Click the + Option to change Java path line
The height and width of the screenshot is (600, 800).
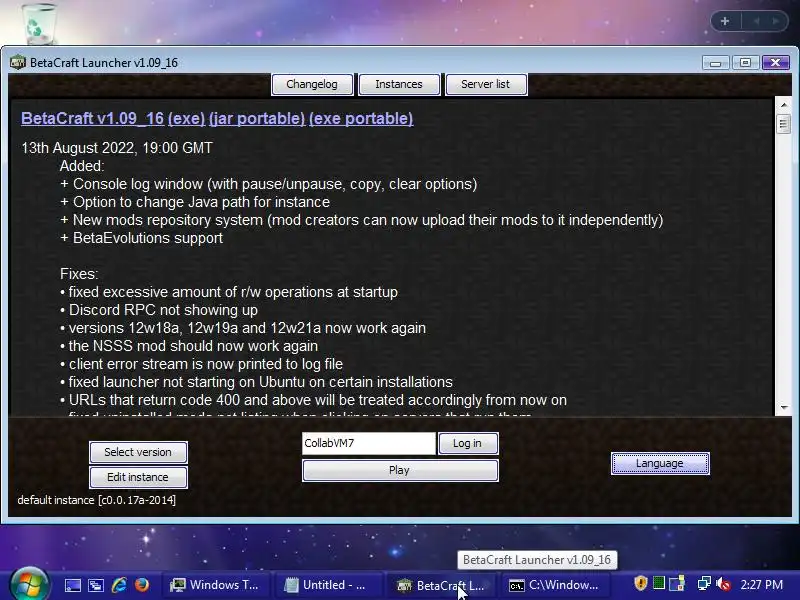(195, 202)
